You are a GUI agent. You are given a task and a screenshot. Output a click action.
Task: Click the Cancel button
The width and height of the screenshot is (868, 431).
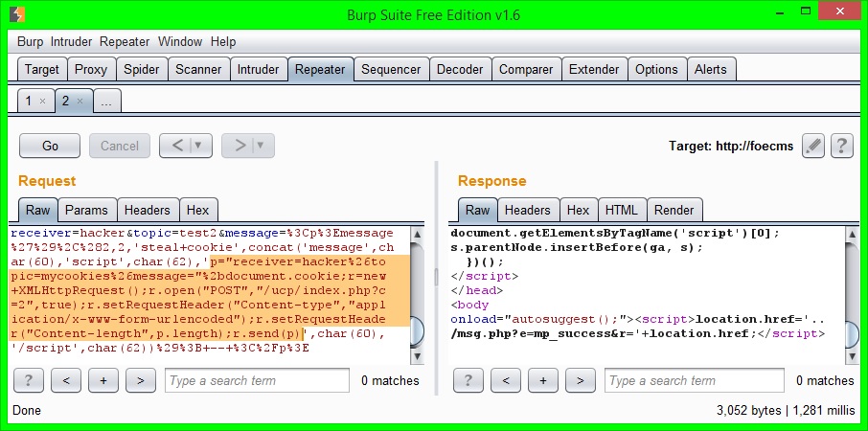pos(120,147)
